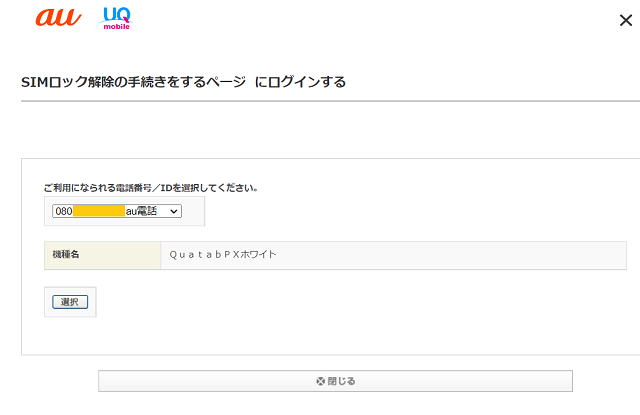Click the blank area right of the model name
This screenshot has height=415, width=640.
451,255
